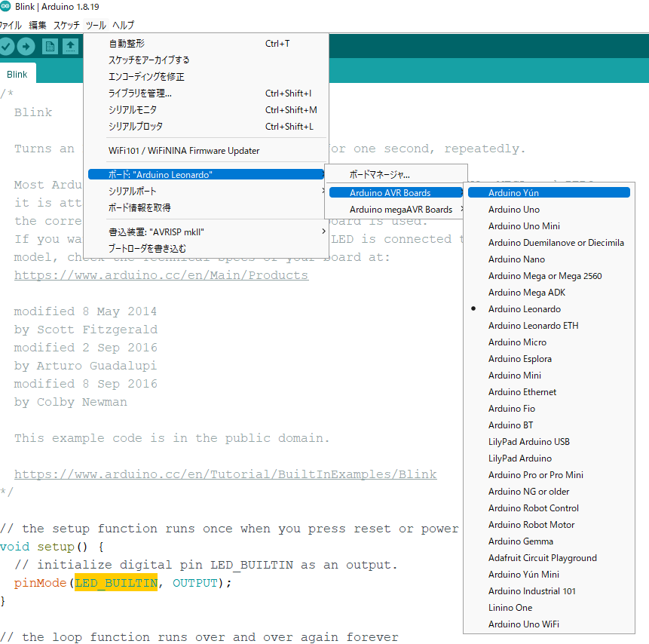Open the スケッチ menu
The width and height of the screenshot is (649, 644).
click(x=66, y=26)
